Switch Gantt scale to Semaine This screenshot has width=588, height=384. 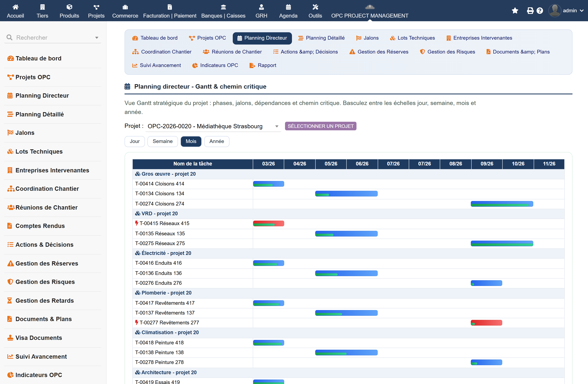coord(163,141)
